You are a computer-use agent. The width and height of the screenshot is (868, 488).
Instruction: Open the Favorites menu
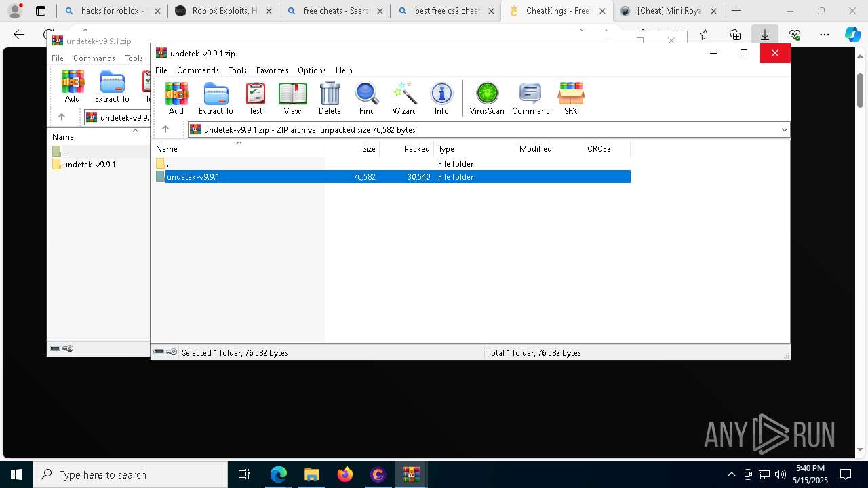point(272,70)
